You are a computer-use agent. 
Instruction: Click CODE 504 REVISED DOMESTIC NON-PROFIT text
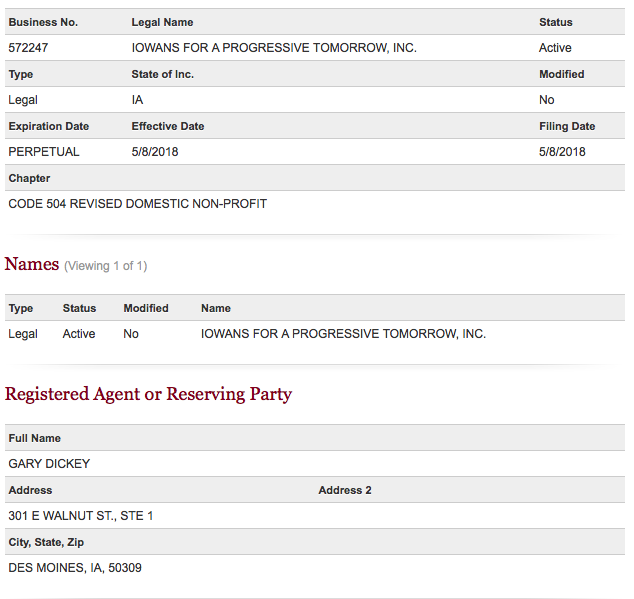pyautogui.click(x=137, y=203)
